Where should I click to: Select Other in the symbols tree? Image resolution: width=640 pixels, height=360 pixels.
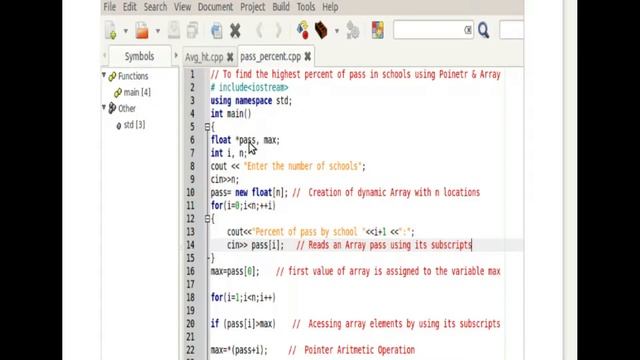click(127, 109)
